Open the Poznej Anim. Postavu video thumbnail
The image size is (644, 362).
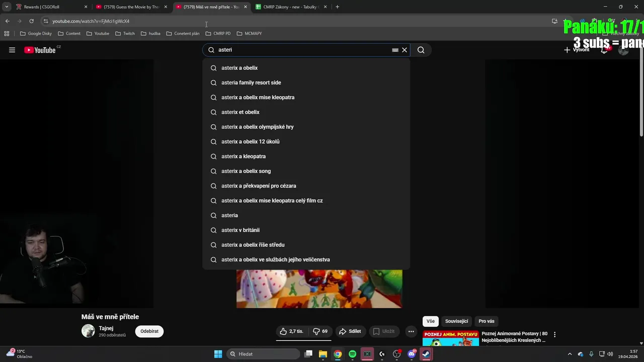pyautogui.click(x=451, y=338)
